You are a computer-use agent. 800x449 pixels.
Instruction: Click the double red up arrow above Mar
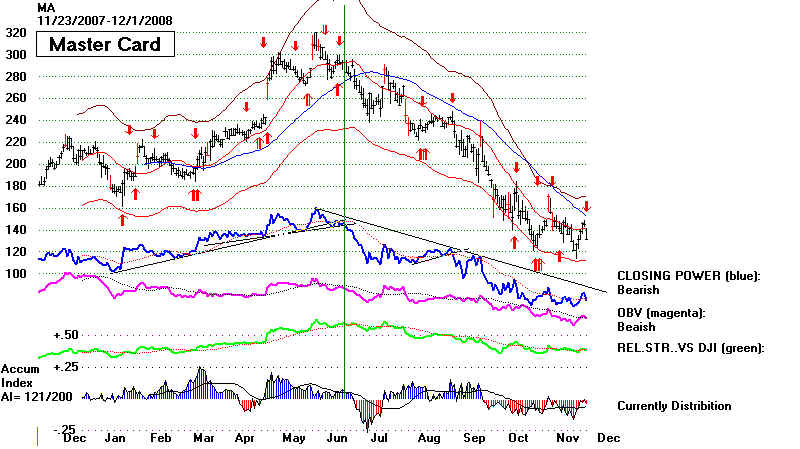196,195
